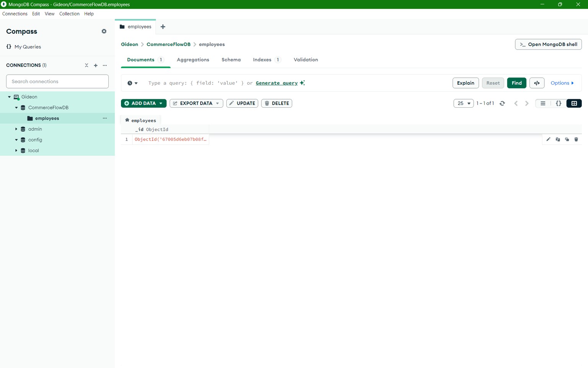Image resolution: width=588 pixels, height=368 pixels.
Task: Open connections options ellipsis menu
Action: click(x=105, y=66)
